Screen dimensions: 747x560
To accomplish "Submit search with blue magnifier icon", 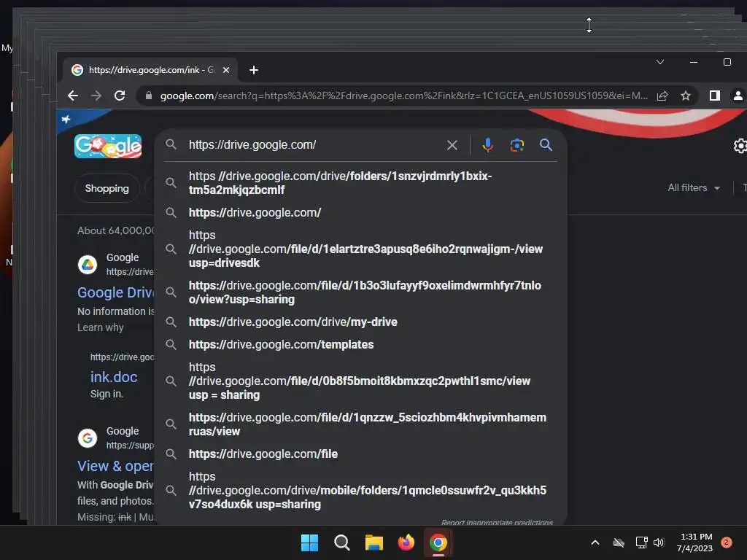I will click(546, 145).
